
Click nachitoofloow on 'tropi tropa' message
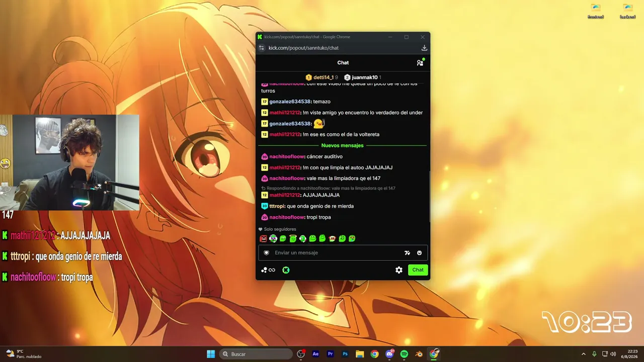point(287,217)
